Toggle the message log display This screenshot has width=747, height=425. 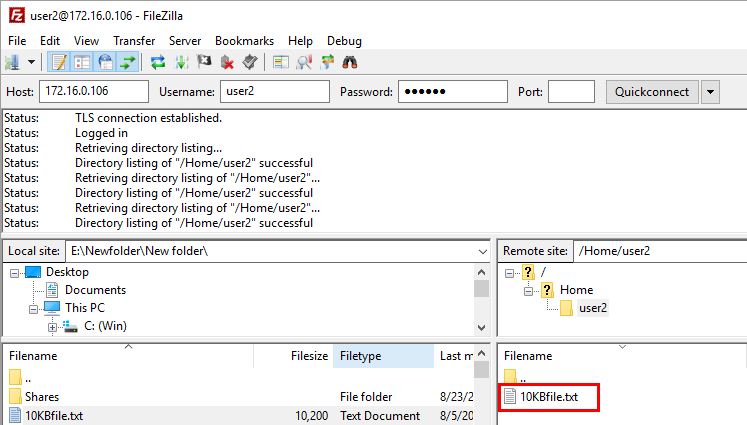tap(59, 62)
